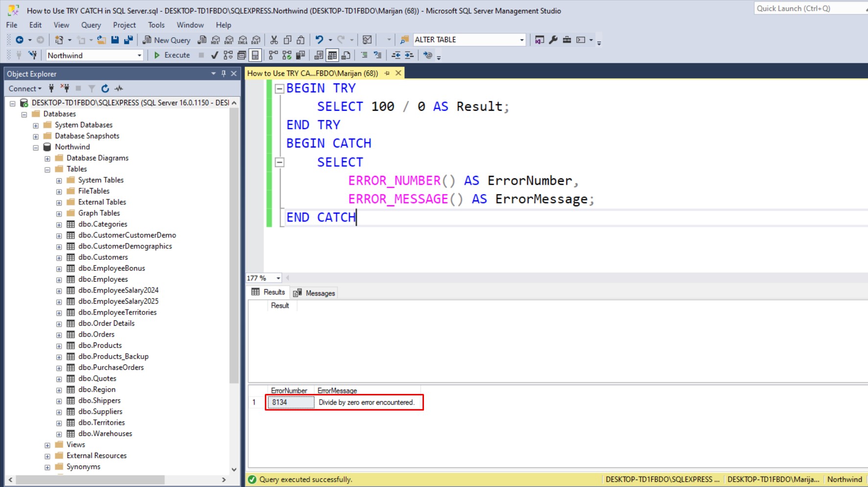Click the Decrease Indent icon

click(x=396, y=55)
